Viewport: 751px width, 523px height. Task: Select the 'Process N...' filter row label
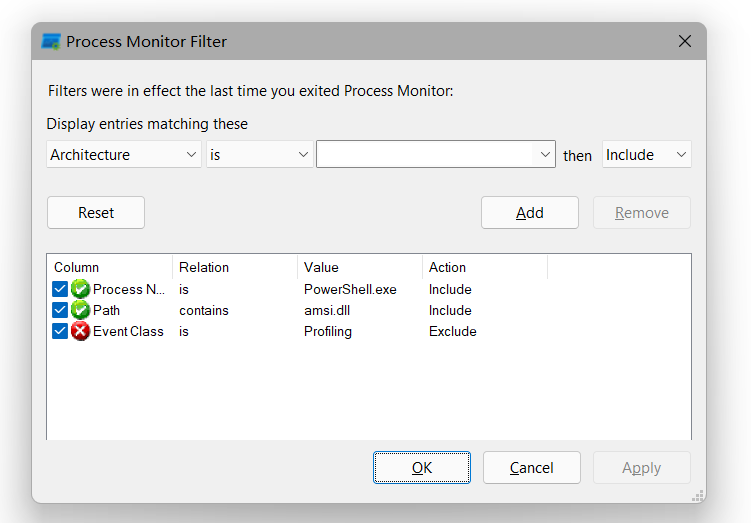129,289
